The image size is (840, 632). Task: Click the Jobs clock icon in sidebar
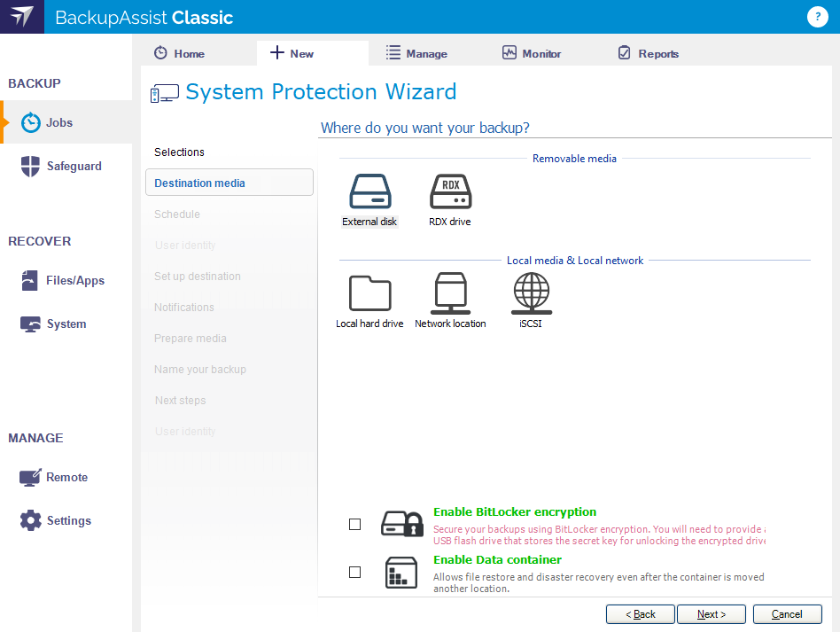coord(30,122)
